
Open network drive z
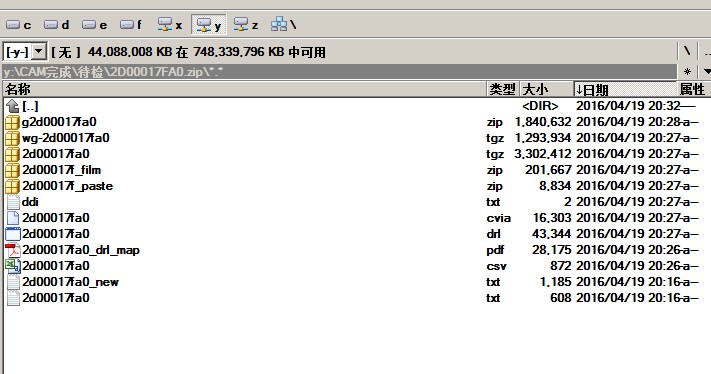246,25
